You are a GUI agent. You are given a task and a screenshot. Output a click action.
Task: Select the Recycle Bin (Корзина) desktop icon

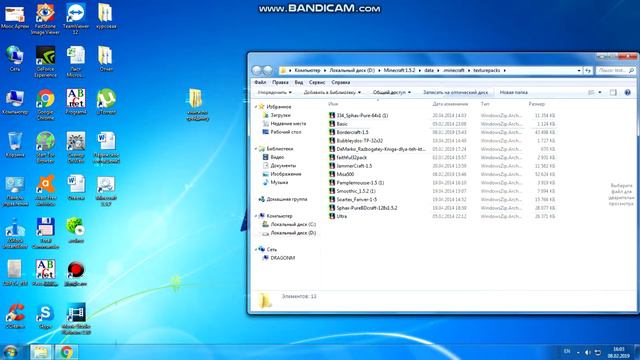[15, 144]
